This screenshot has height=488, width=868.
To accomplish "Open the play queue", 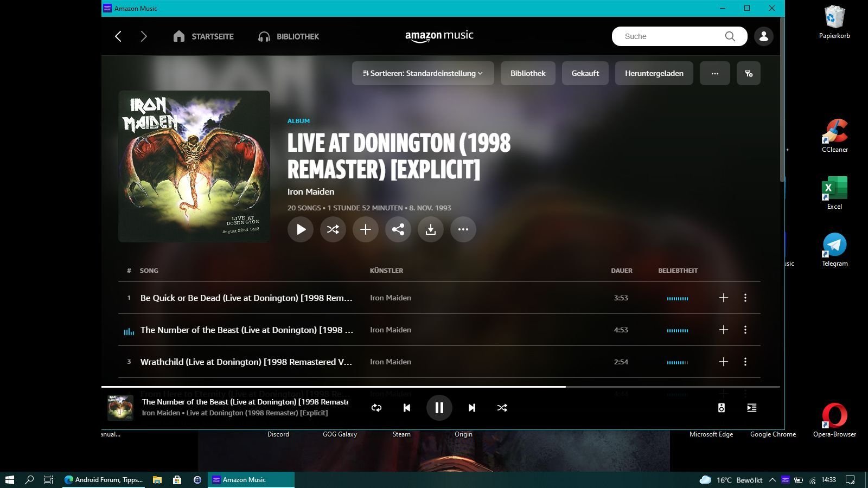I will (x=752, y=408).
